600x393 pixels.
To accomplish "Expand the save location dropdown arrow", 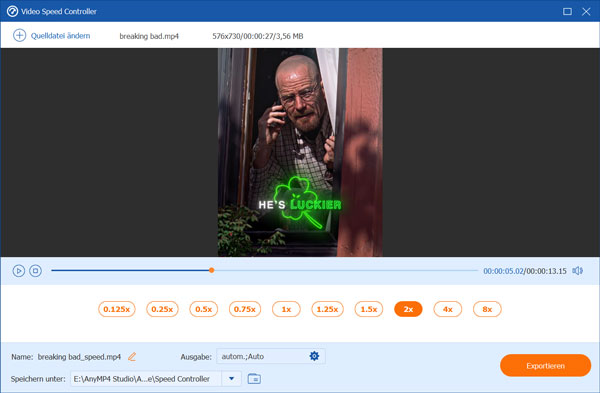I will 232,379.
